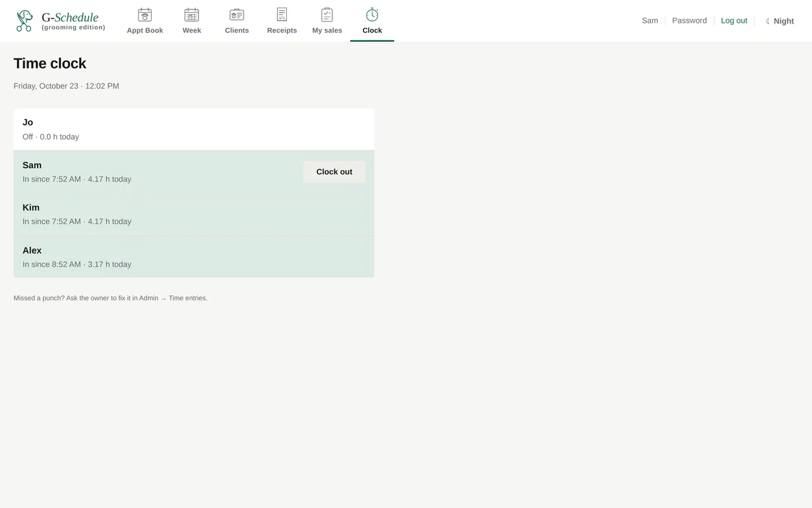Clock out Sam
Image resolution: width=812 pixels, height=508 pixels.
click(x=334, y=172)
